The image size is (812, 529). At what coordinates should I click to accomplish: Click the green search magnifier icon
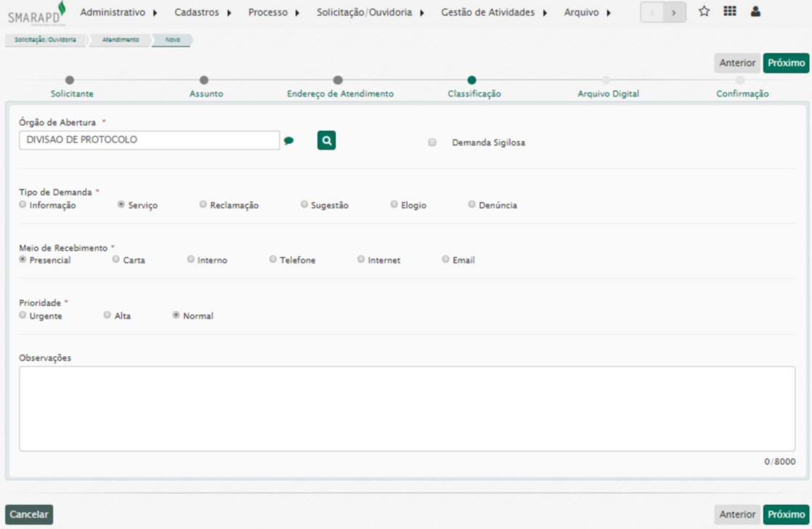(326, 141)
